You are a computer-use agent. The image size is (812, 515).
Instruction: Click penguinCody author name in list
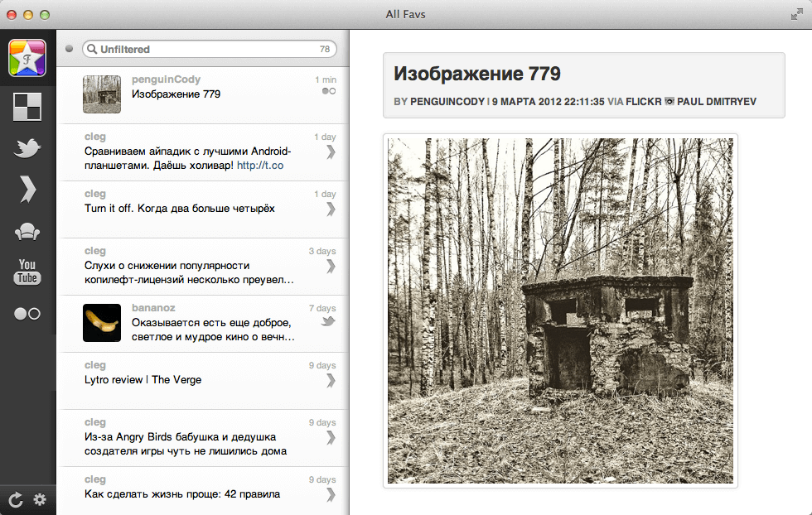pyautogui.click(x=166, y=79)
